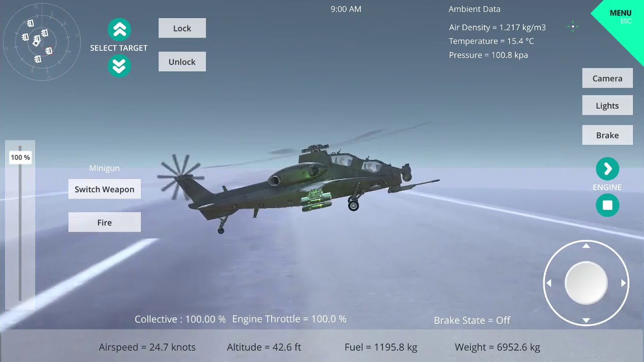Toggle the wheel Brake

tap(607, 135)
